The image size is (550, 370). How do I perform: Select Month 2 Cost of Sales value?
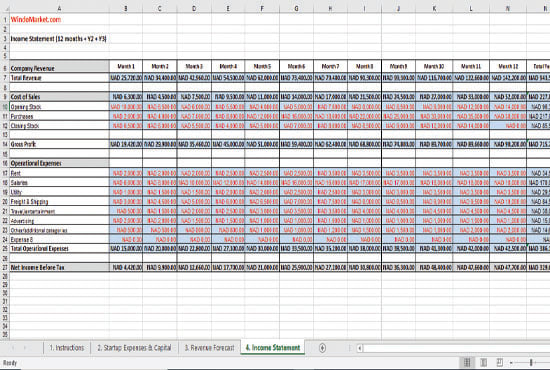160,97
